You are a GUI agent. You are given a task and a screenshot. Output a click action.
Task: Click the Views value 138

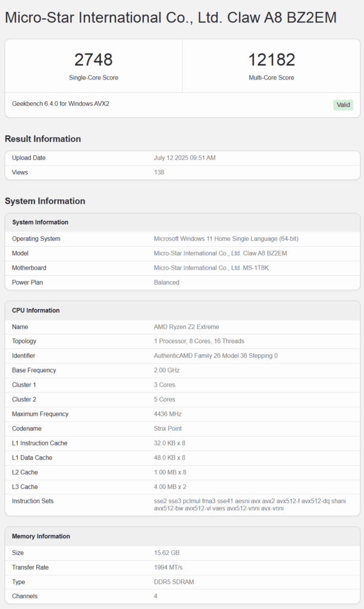click(x=159, y=172)
